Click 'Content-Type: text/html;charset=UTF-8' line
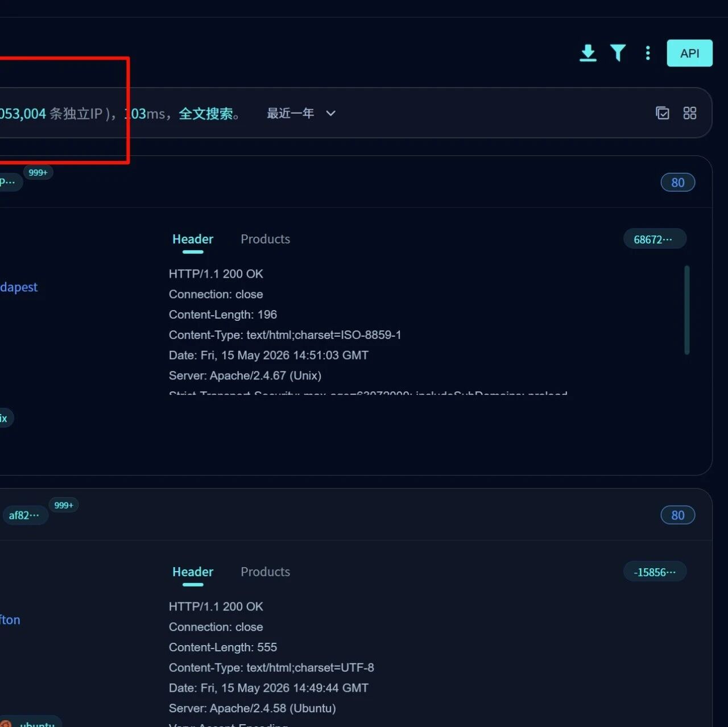 (271, 668)
